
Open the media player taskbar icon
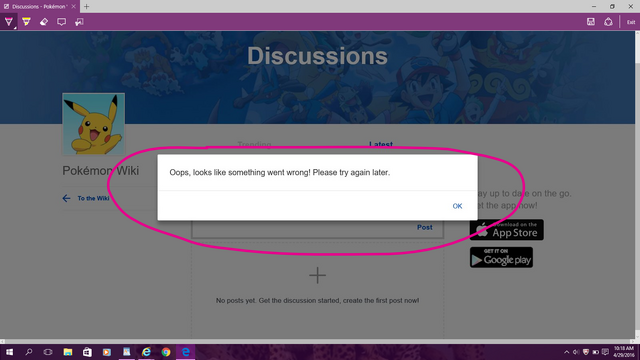(x=107, y=352)
